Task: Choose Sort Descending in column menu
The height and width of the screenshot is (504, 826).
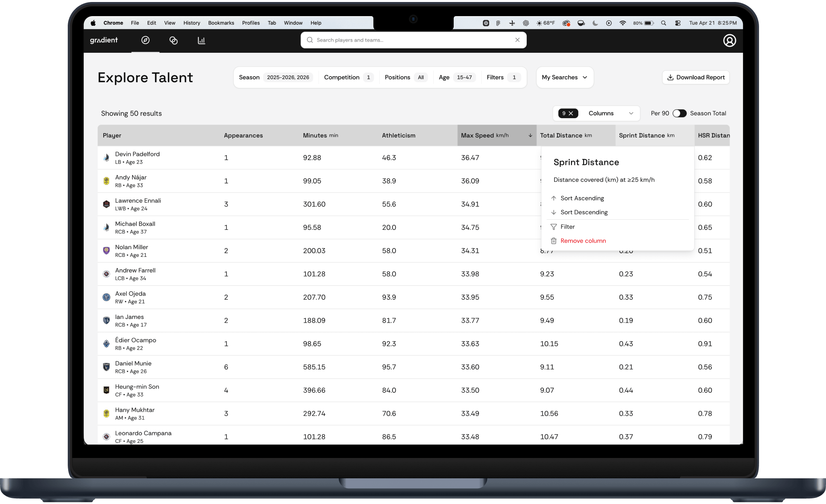Action: tap(584, 212)
